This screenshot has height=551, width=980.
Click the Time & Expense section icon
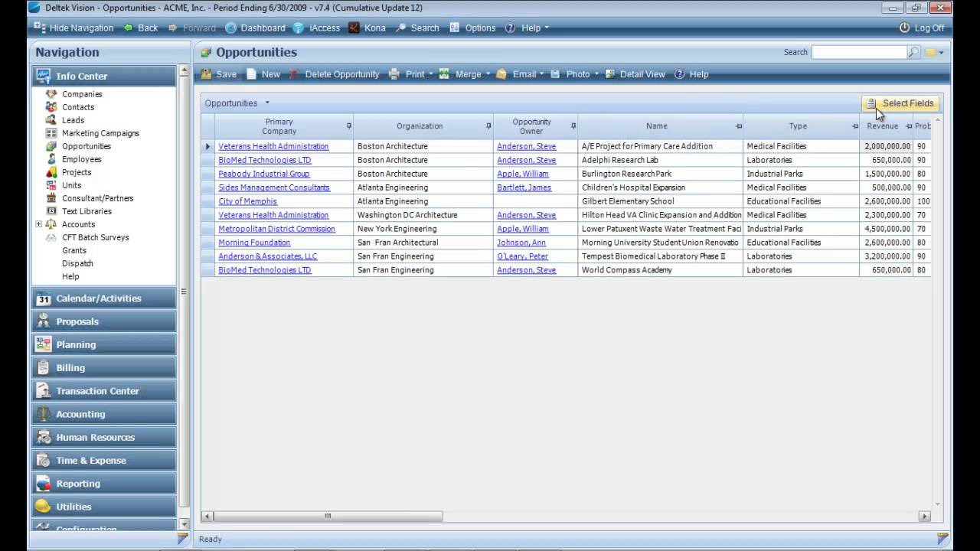(44, 461)
